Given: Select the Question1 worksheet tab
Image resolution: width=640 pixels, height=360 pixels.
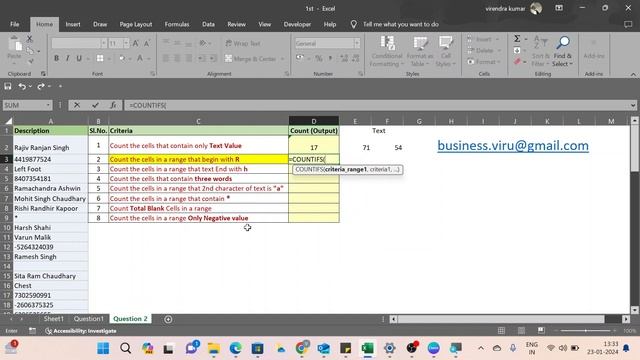Looking at the screenshot, I should click(89, 319).
